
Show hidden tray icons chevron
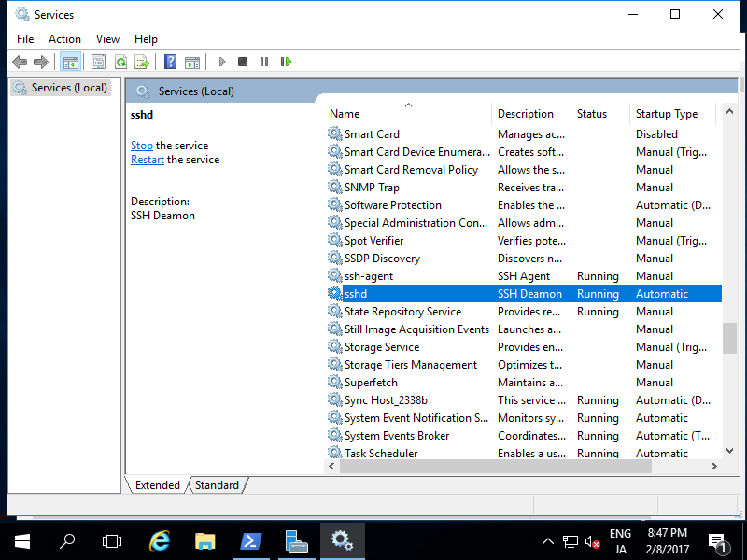pos(548,541)
